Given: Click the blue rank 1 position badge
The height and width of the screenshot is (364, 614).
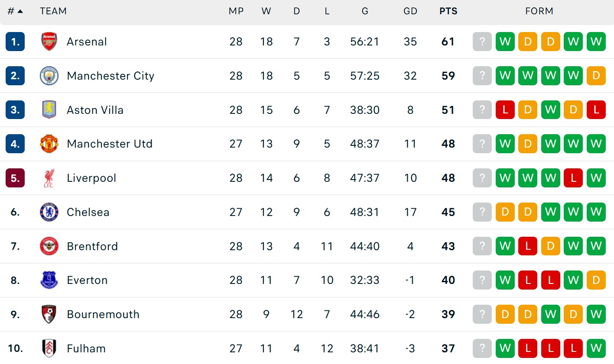Looking at the screenshot, I should [15, 42].
